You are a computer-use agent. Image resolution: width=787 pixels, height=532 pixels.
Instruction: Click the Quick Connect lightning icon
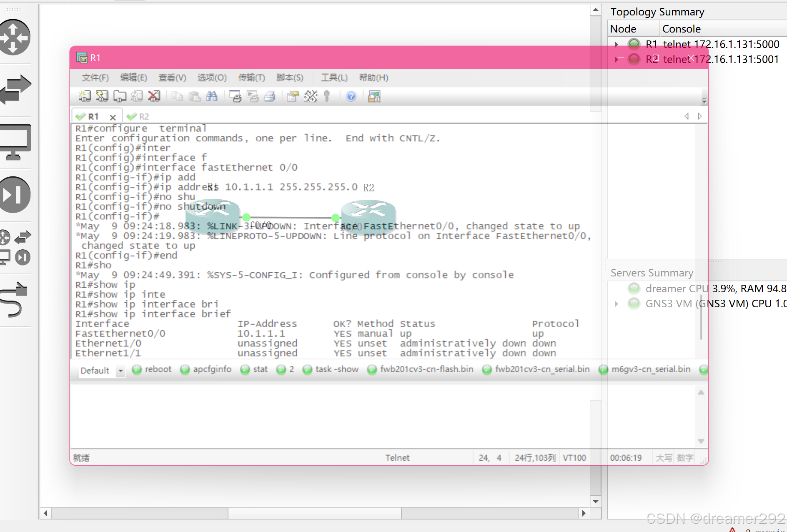[102, 97]
